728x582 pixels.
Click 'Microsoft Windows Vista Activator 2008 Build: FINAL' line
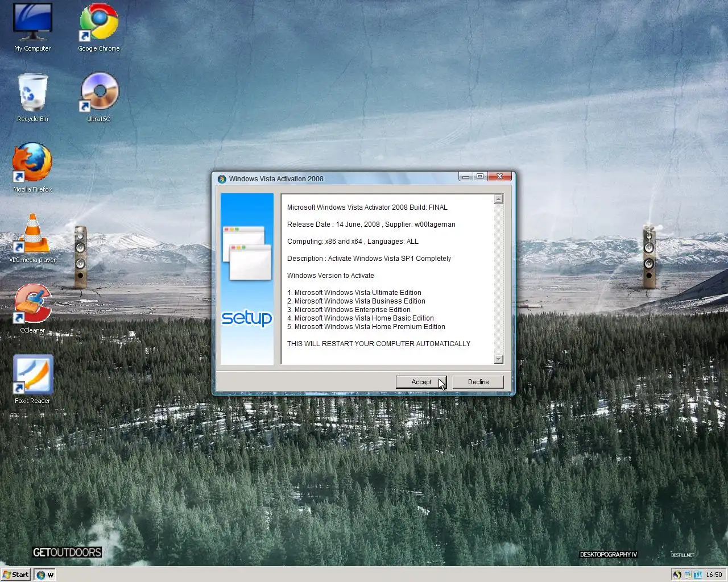[x=367, y=207]
